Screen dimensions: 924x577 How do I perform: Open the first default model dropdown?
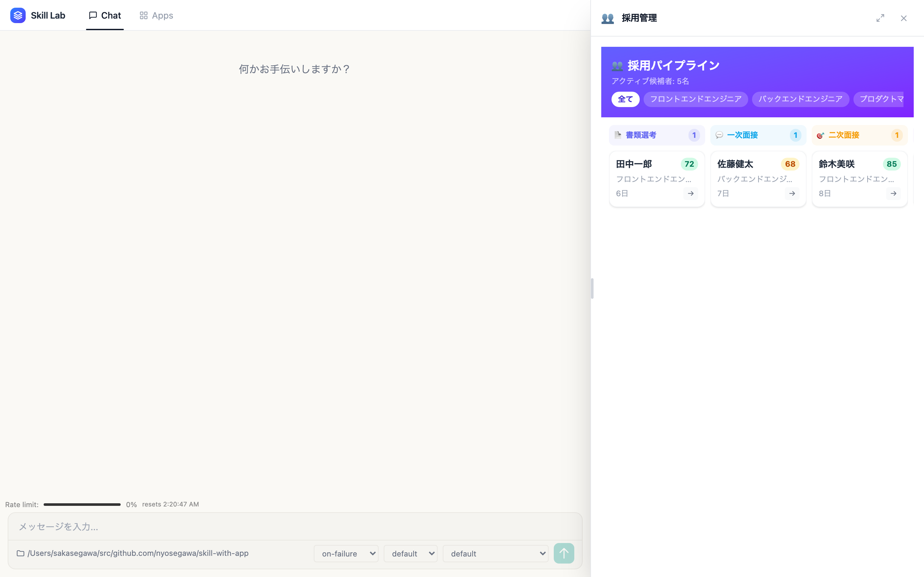tap(410, 553)
